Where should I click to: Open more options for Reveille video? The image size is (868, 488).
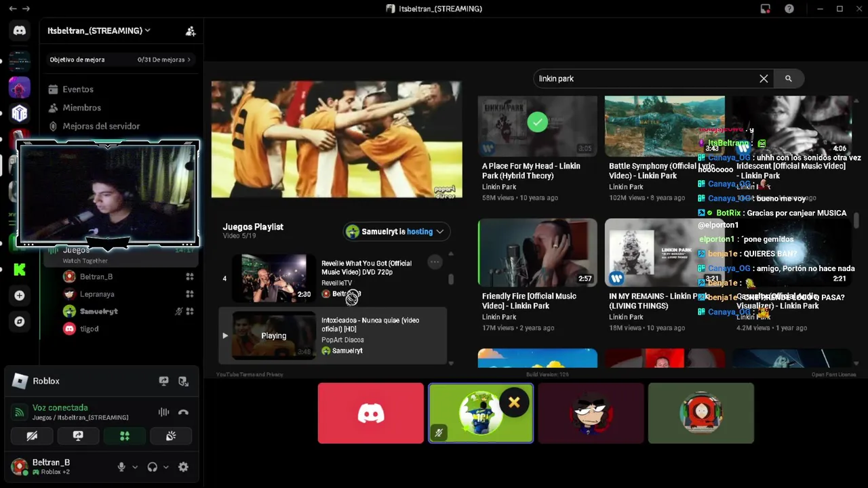435,262
